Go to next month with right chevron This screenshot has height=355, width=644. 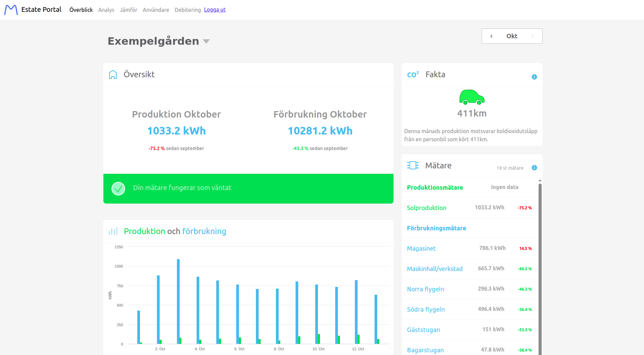(x=532, y=36)
